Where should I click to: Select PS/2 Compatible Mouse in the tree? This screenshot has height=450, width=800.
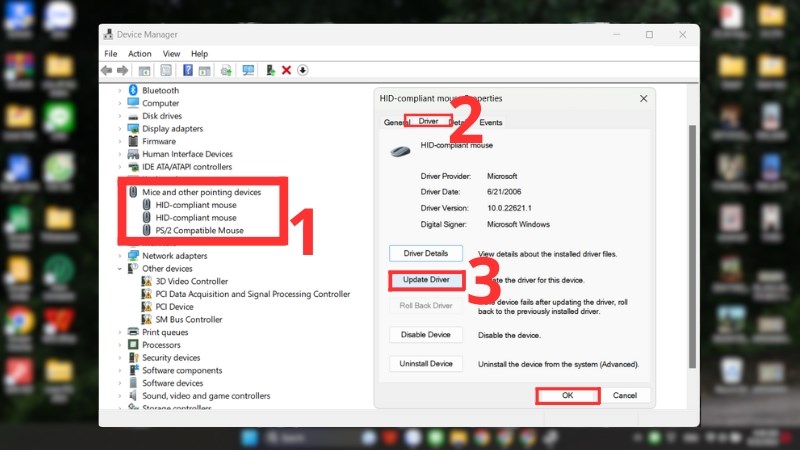pyautogui.click(x=199, y=230)
